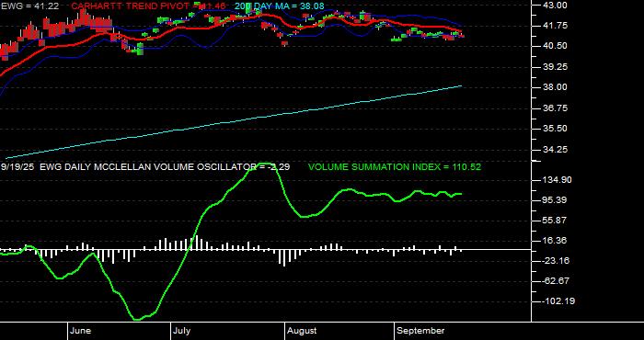Click the -62.67 oscillator axis value

click(556, 281)
